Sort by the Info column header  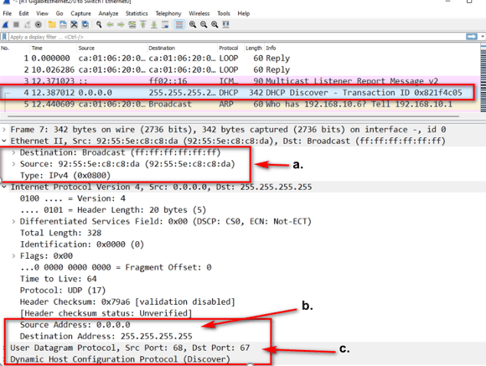271,48
